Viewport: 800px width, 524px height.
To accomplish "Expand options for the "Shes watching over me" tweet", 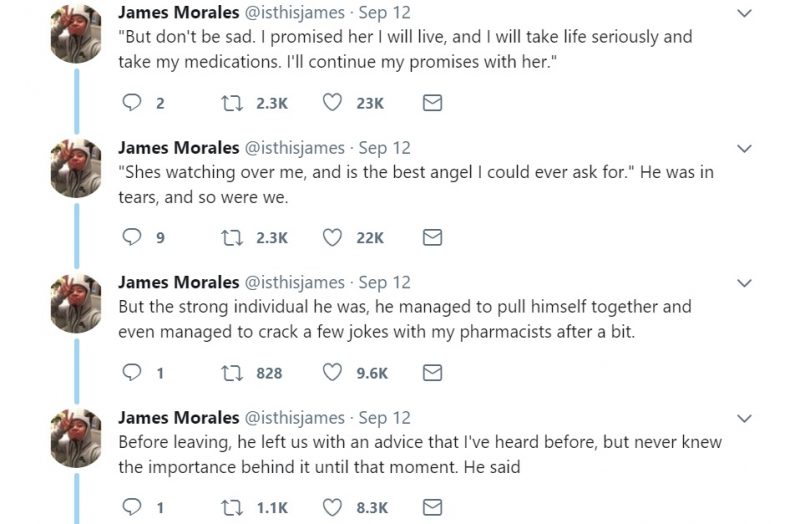I will pos(744,148).
